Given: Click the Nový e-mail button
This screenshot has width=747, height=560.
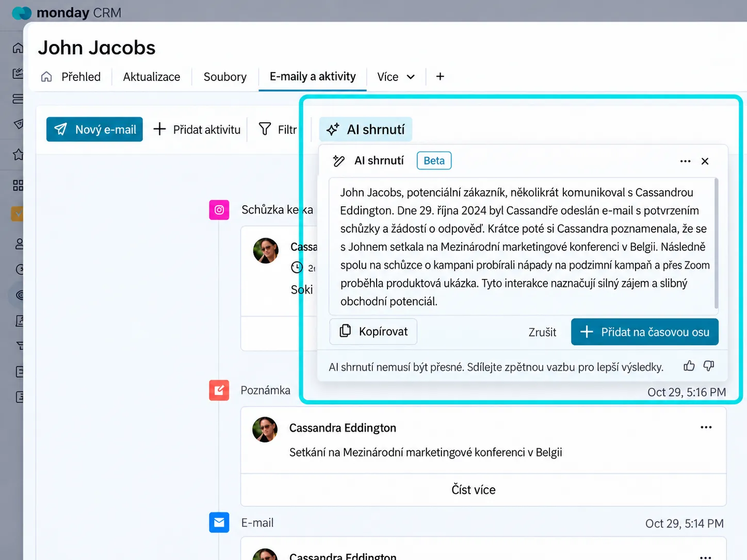Looking at the screenshot, I should click(94, 129).
